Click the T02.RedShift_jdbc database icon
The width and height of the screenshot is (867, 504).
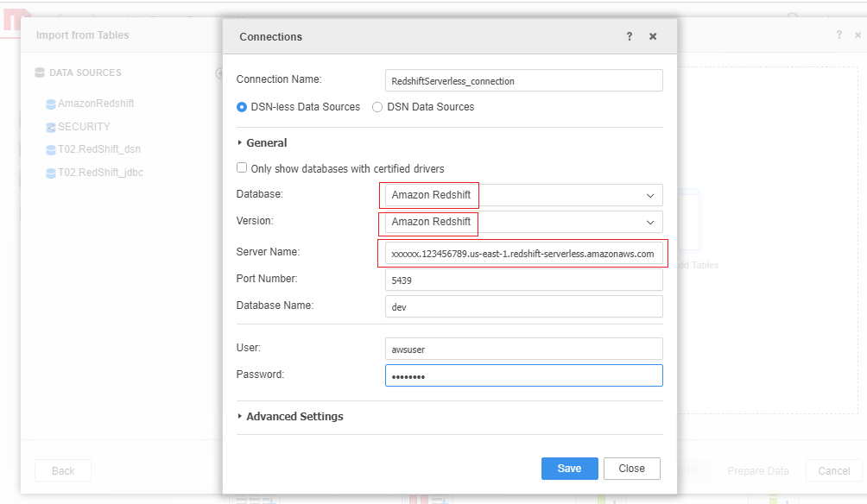[53, 172]
